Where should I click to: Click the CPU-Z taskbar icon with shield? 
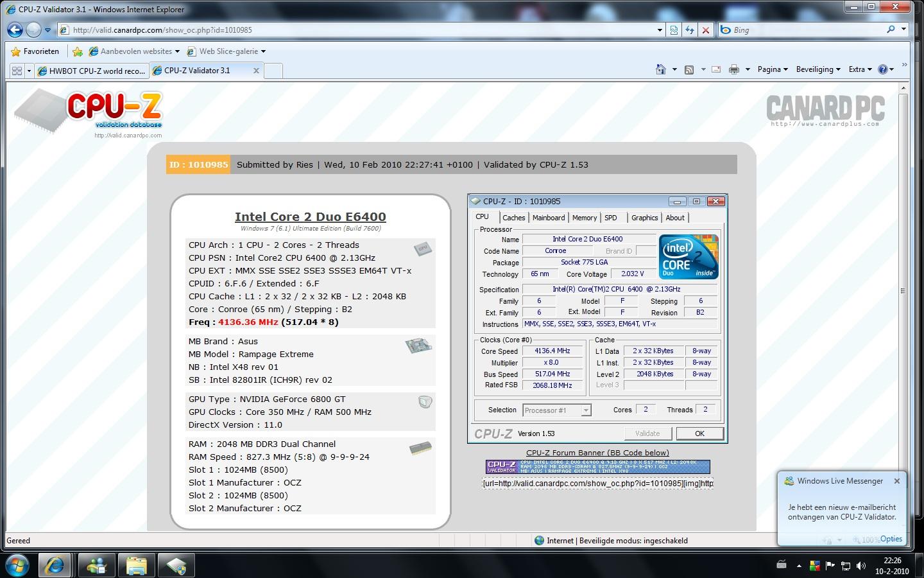(176, 565)
